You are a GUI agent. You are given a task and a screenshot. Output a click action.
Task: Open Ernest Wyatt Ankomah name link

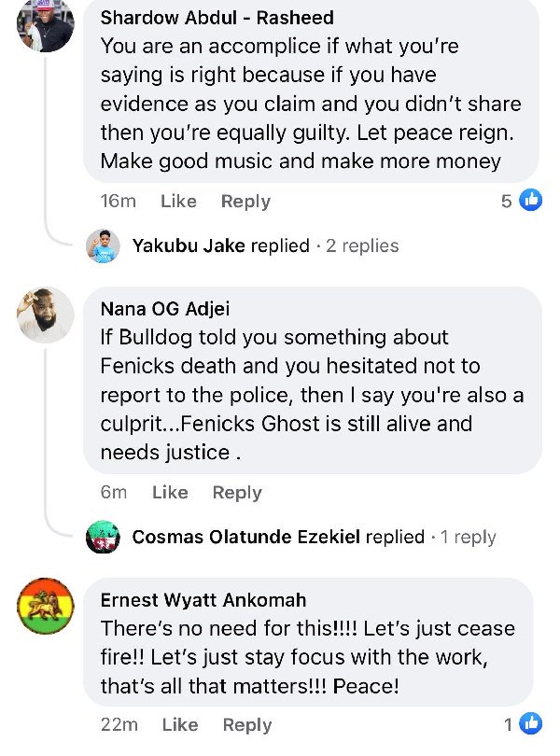[x=203, y=599]
